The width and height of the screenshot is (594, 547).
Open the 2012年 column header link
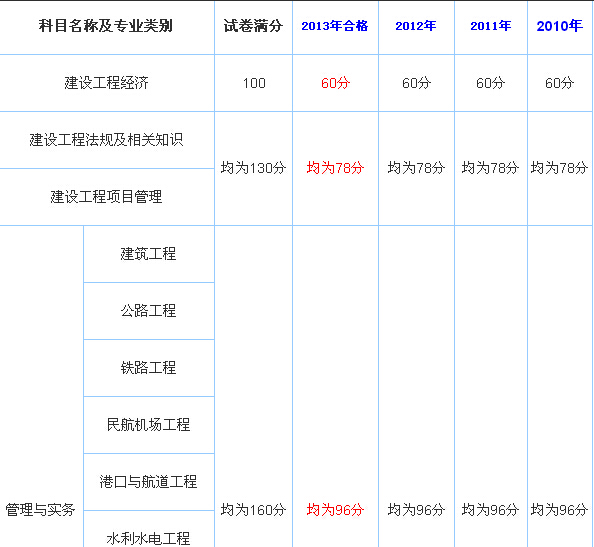pos(416,26)
